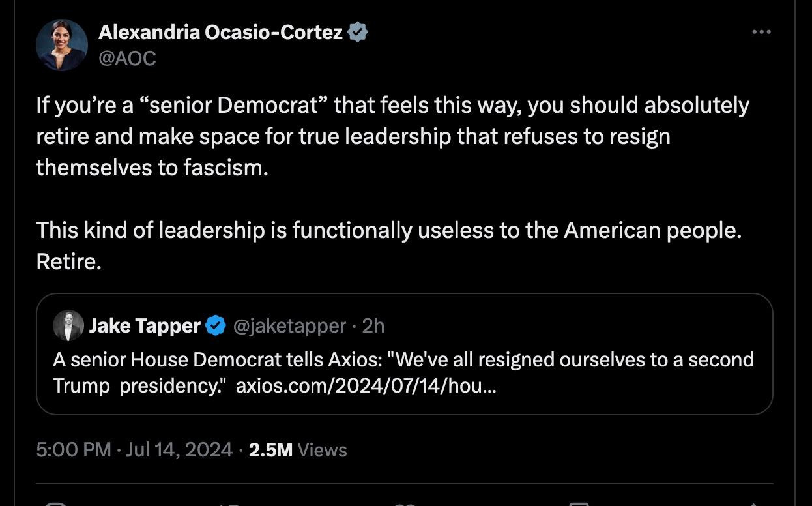This screenshot has height=506, width=812.
Task: Click Alexandria Ocasio-Cortez's profile avatar
Action: (x=62, y=45)
